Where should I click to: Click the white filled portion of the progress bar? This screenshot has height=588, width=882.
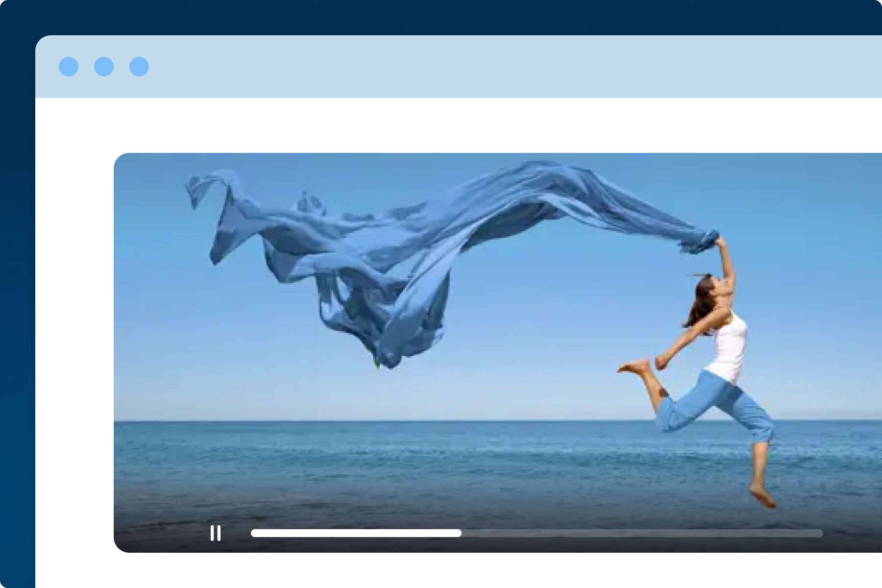[353, 533]
